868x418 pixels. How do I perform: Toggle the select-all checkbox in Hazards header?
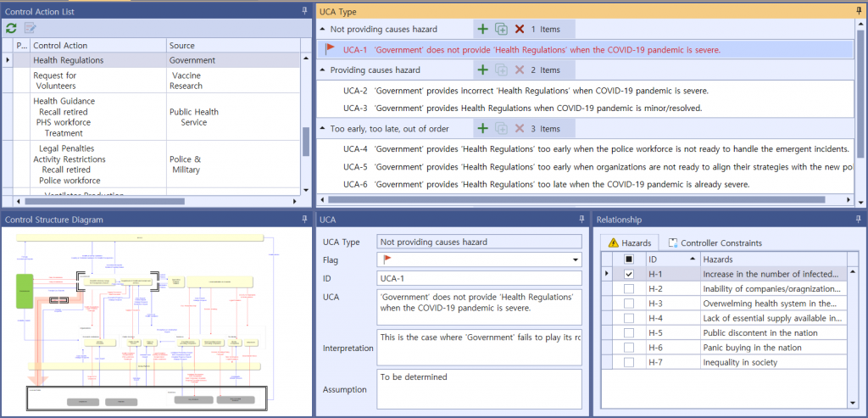tap(628, 259)
